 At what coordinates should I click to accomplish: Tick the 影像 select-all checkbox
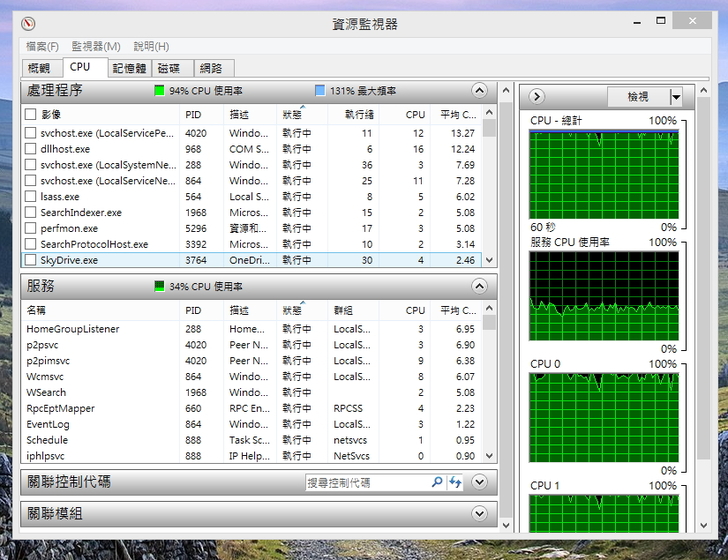click(31, 115)
